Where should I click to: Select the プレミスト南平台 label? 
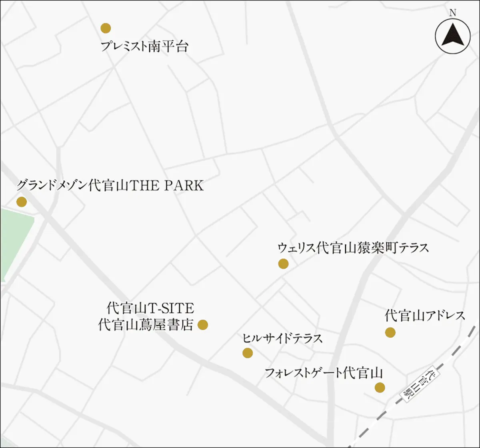coord(144,46)
